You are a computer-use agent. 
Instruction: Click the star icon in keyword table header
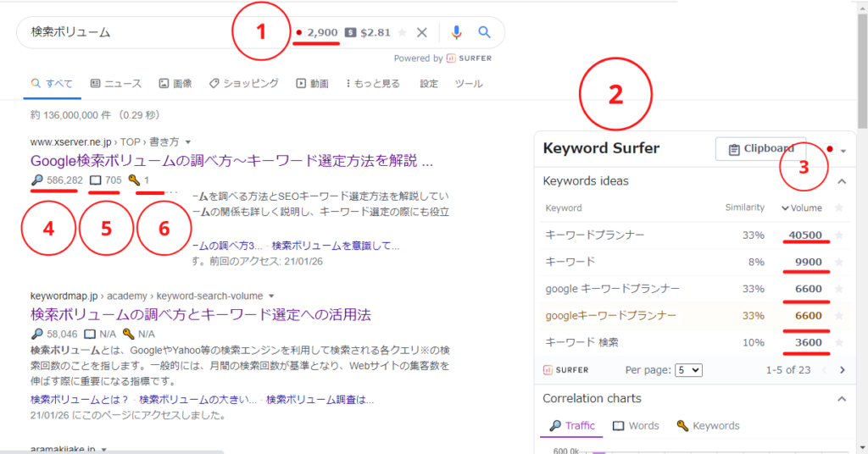click(x=839, y=208)
